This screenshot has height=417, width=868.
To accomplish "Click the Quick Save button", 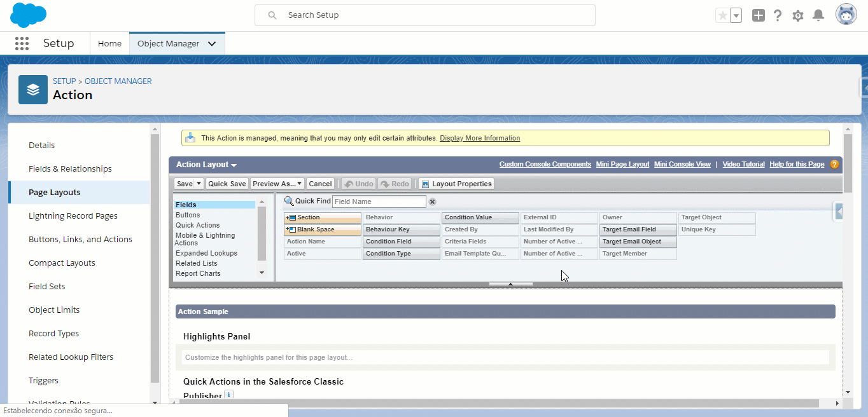I will click(227, 184).
